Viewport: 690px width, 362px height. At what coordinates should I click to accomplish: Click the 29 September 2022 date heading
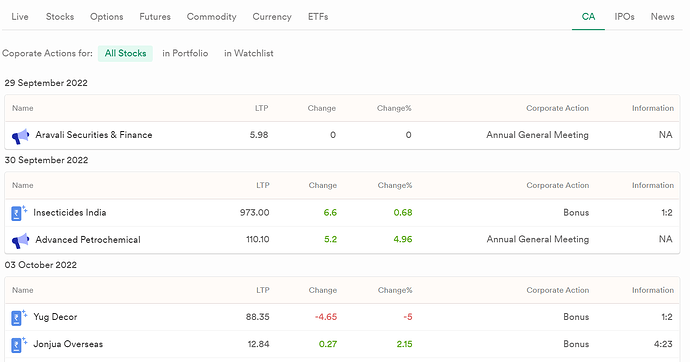[46, 83]
